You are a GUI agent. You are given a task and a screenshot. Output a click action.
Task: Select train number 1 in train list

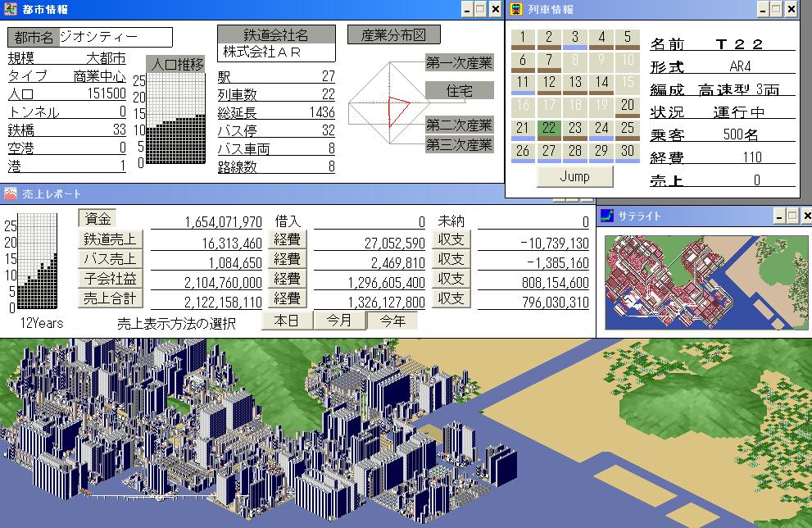tap(523, 39)
